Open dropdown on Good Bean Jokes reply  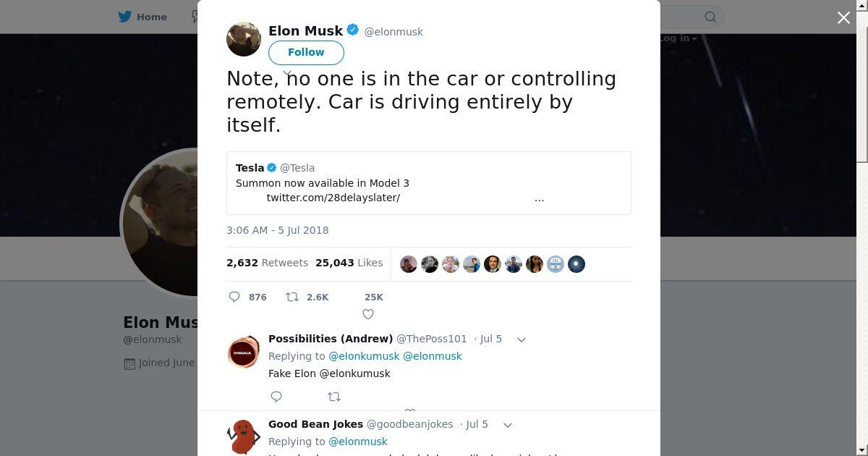(x=507, y=425)
